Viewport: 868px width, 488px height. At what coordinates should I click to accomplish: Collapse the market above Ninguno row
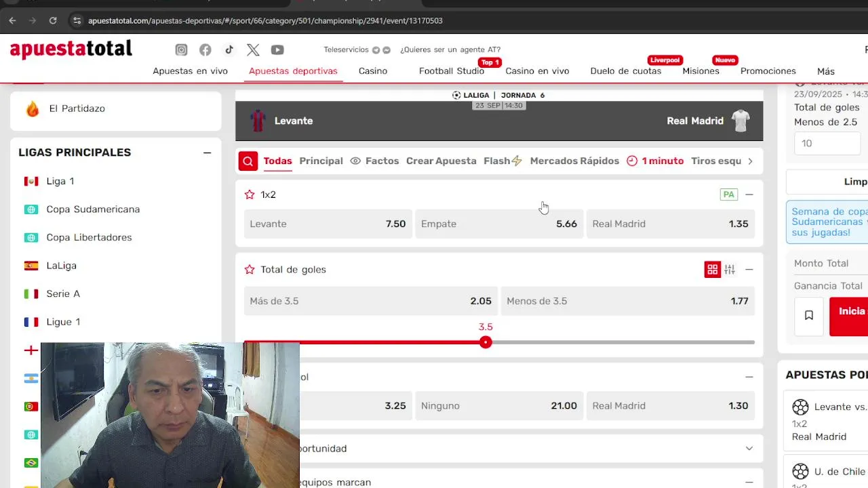tap(749, 377)
